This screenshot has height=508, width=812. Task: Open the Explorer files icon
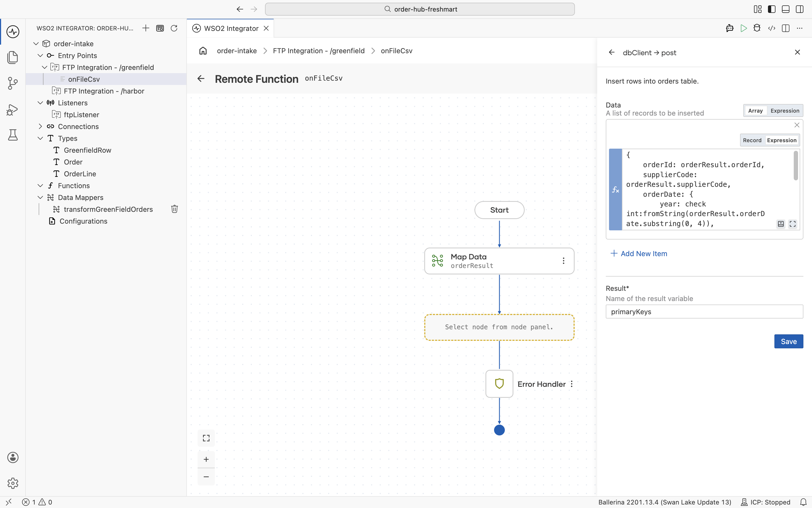[13, 58]
